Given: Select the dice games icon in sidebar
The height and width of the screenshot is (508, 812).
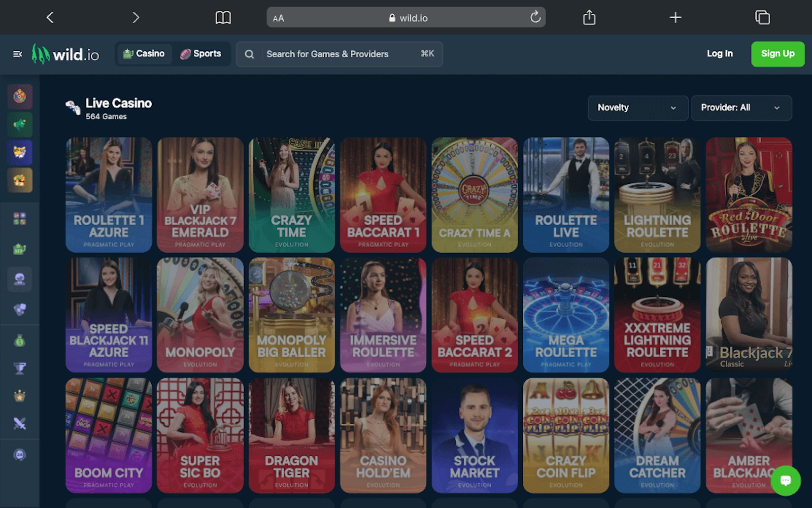Looking at the screenshot, I should point(19,310).
